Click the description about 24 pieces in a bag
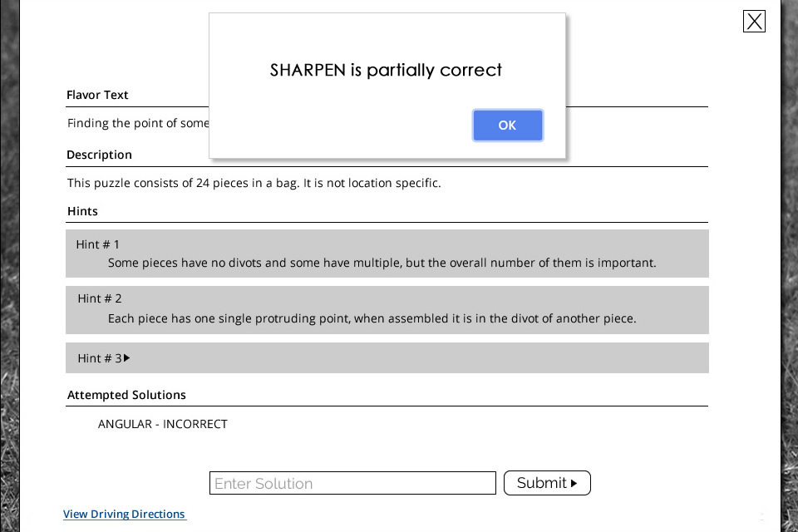 254,183
